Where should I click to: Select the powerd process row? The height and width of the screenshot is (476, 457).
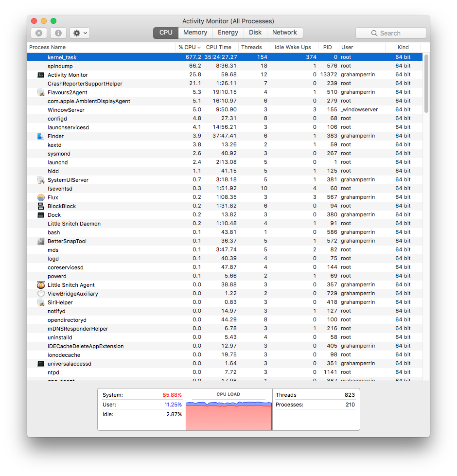pos(225,276)
